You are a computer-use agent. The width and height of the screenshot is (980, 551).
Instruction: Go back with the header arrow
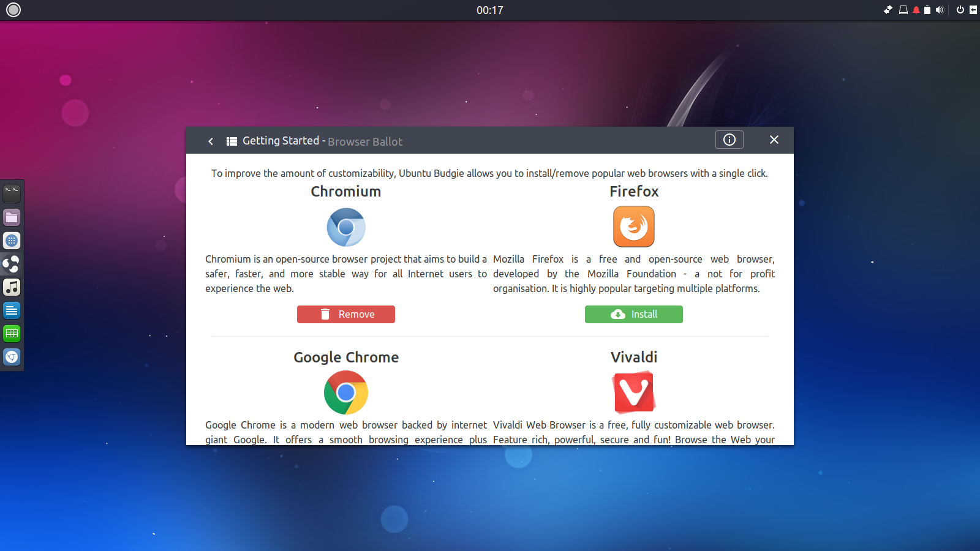point(211,141)
